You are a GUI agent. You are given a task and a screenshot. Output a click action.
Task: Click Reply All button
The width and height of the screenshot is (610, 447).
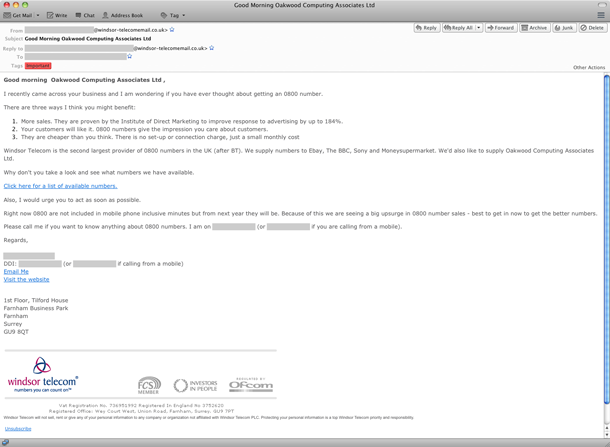click(459, 28)
